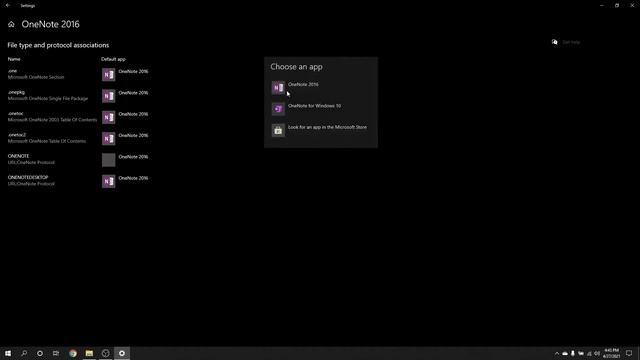The width and height of the screenshot is (640, 360).
Task: Go back using the Settings back arrow
Action: point(8,5)
